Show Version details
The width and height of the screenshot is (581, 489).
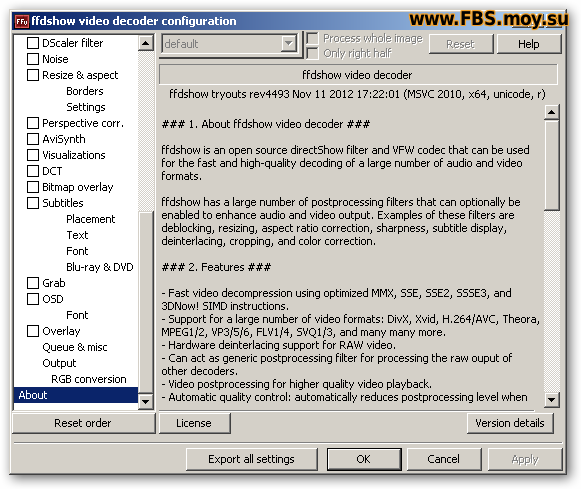510,423
